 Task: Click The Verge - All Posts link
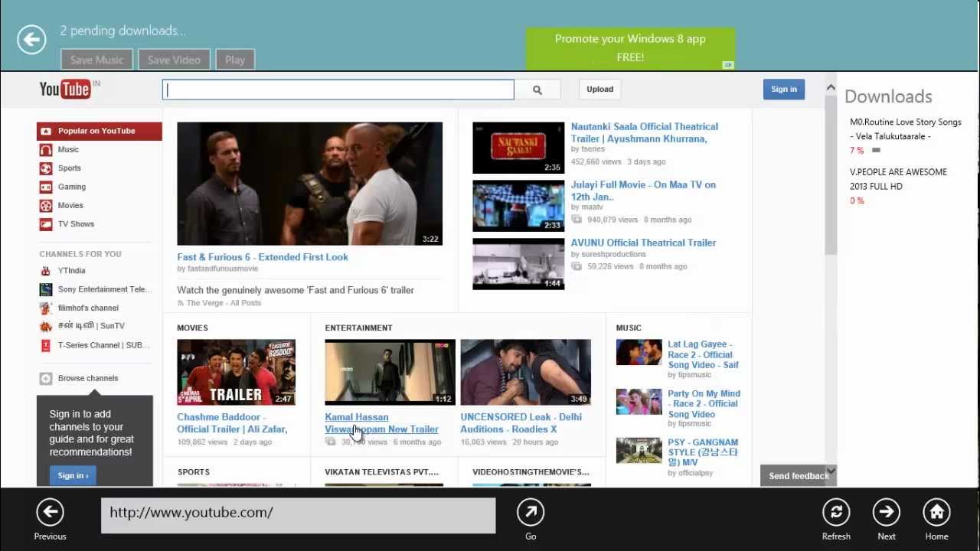224,303
